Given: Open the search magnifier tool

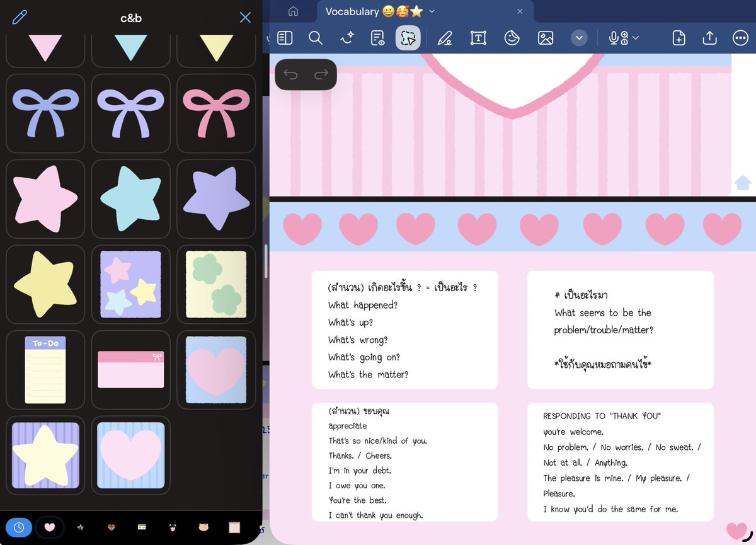Looking at the screenshot, I should (316, 38).
